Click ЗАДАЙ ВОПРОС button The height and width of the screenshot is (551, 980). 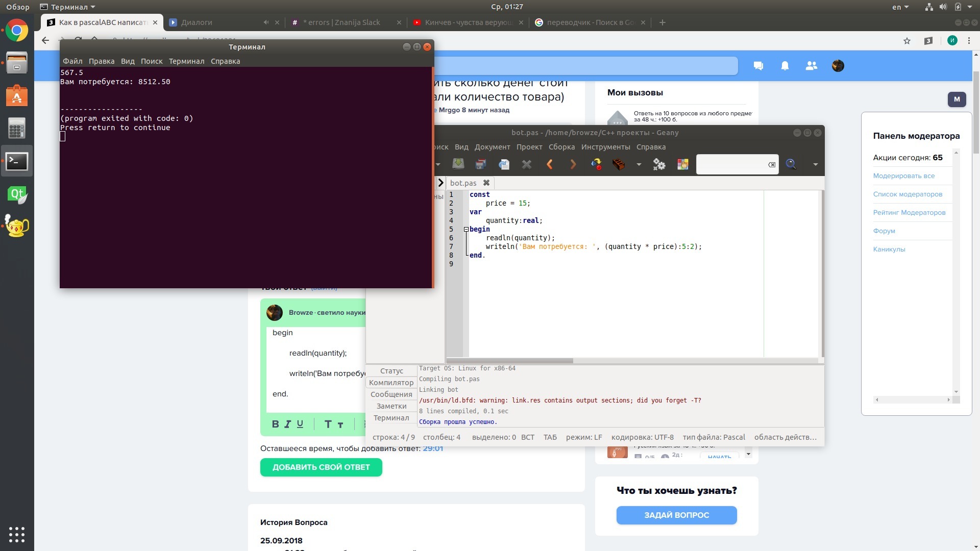pyautogui.click(x=676, y=515)
